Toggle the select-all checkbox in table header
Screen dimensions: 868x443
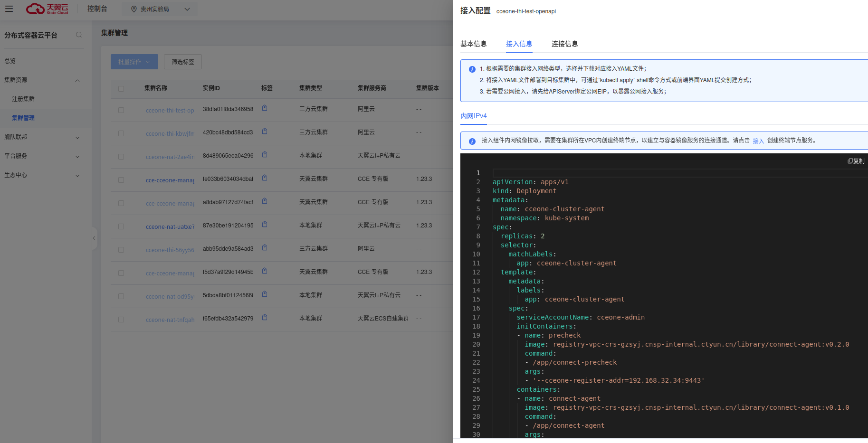tap(121, 89)
